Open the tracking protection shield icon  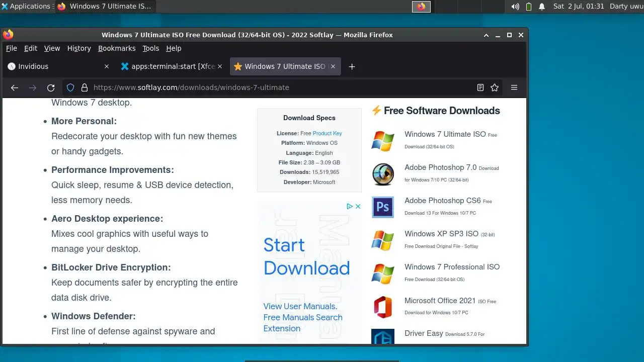70,87
